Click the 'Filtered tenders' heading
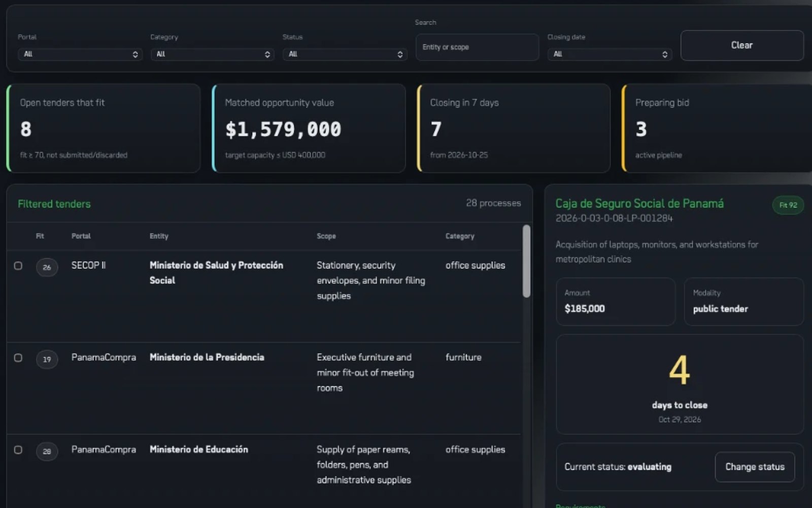Viewport: 812px width, 508px height. point(54,204)
